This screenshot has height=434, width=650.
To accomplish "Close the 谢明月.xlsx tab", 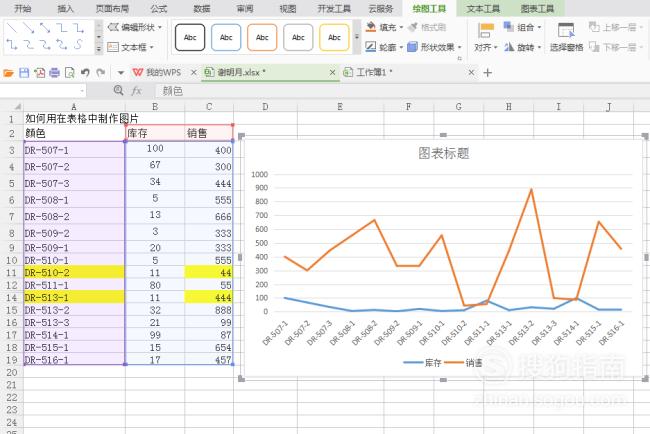I will click(x=332, y=73).
